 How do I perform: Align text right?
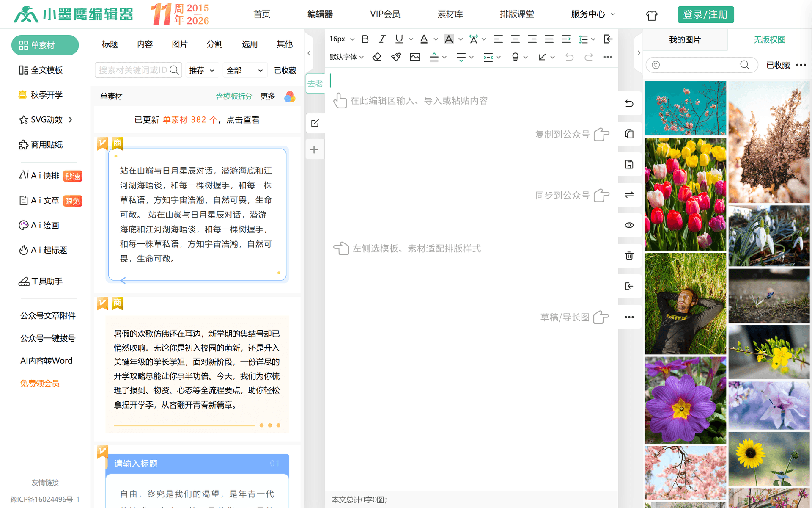click(x=532, y=39)
